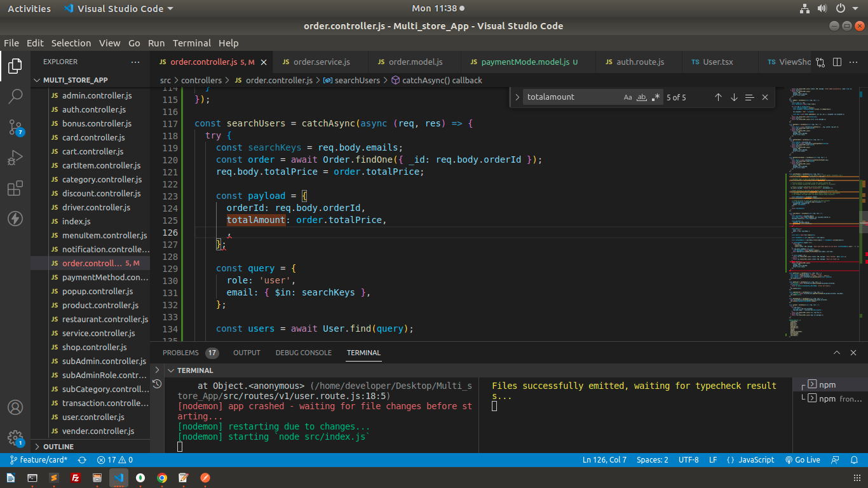Expand the replace toggle chevron in find

click(517, 97)
